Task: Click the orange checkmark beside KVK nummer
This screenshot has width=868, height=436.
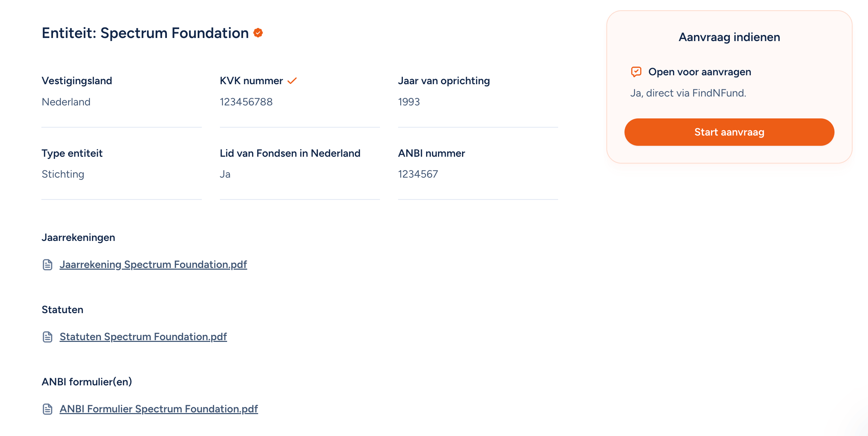Action: [x=292, y=81]
